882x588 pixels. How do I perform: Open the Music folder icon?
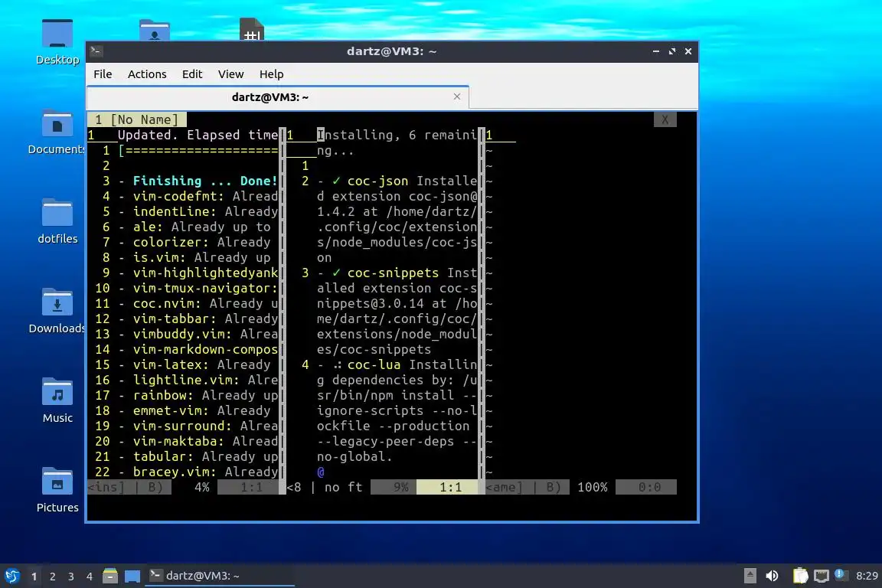click(57, 400)
